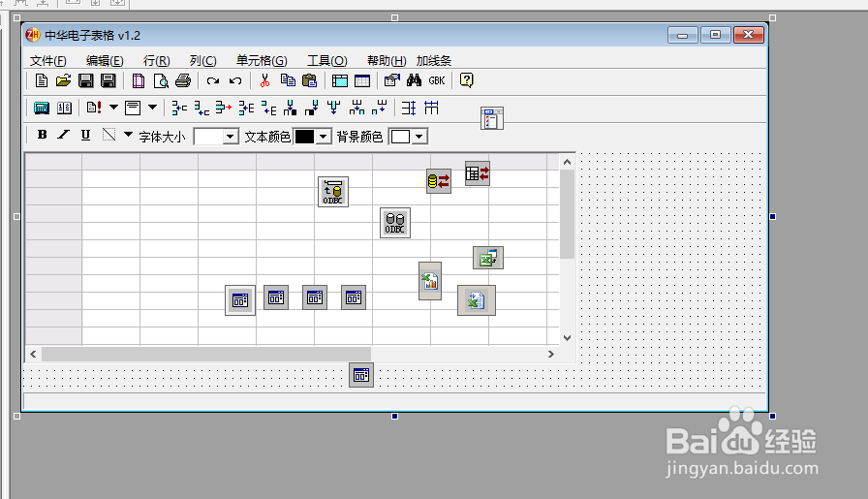Open a file via the open folder icon
The width and height of the screenshot is (868, 499).
[63, 80]
